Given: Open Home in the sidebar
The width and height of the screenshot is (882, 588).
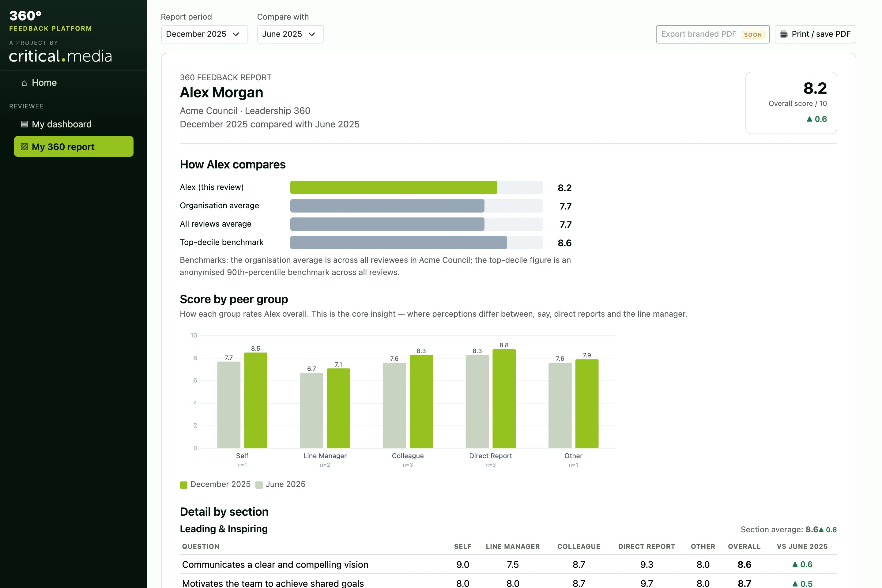Looking at the screenshot, I should coord(73,82).
